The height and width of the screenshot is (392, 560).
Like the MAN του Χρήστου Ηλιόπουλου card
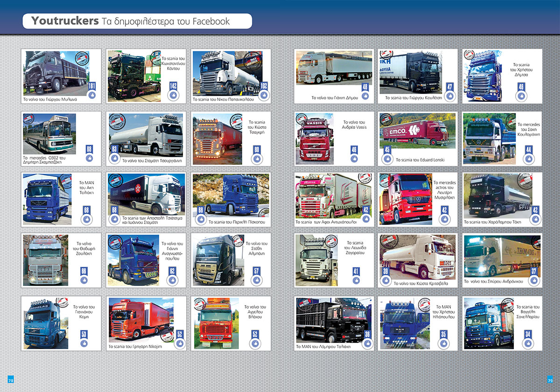point(444,343)
